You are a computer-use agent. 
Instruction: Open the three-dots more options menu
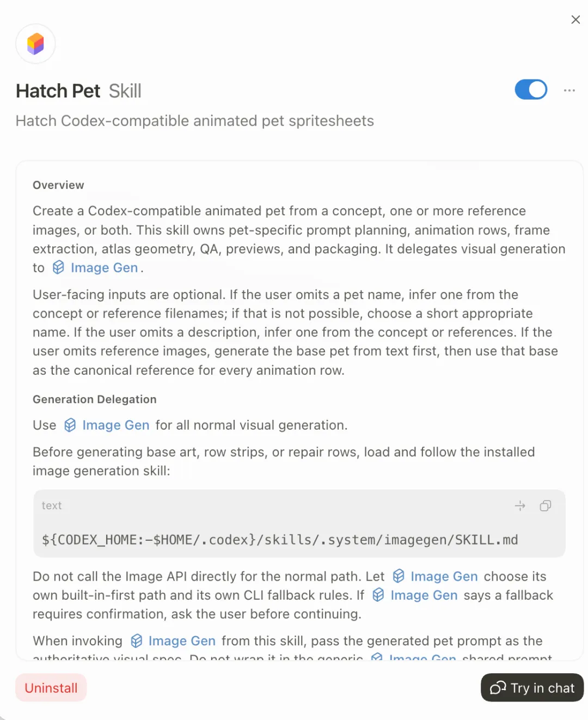click(569, 90)
